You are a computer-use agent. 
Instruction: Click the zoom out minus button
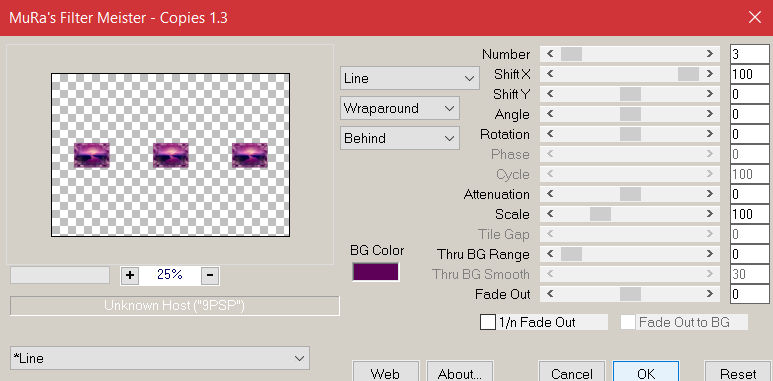[210, 275]
